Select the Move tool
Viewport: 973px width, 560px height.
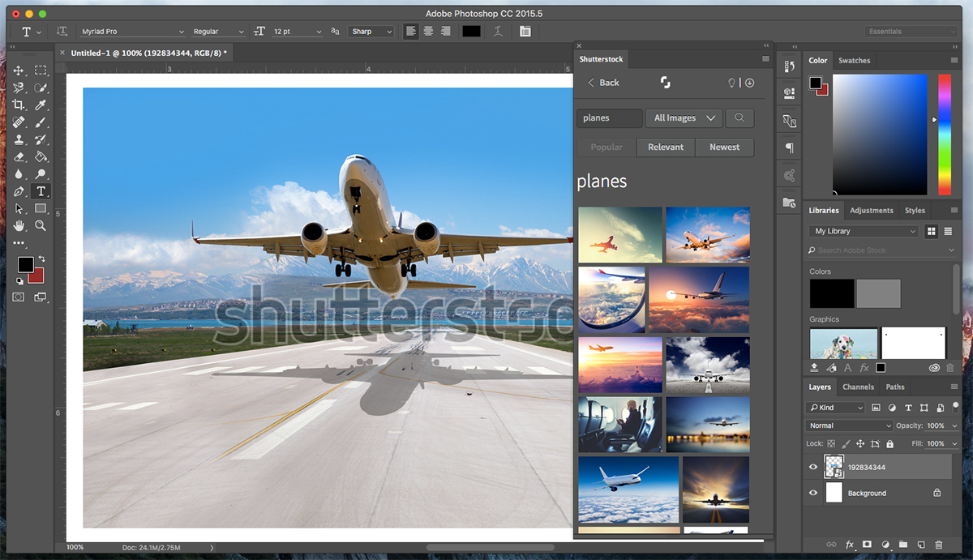click(x=19, y=71)
